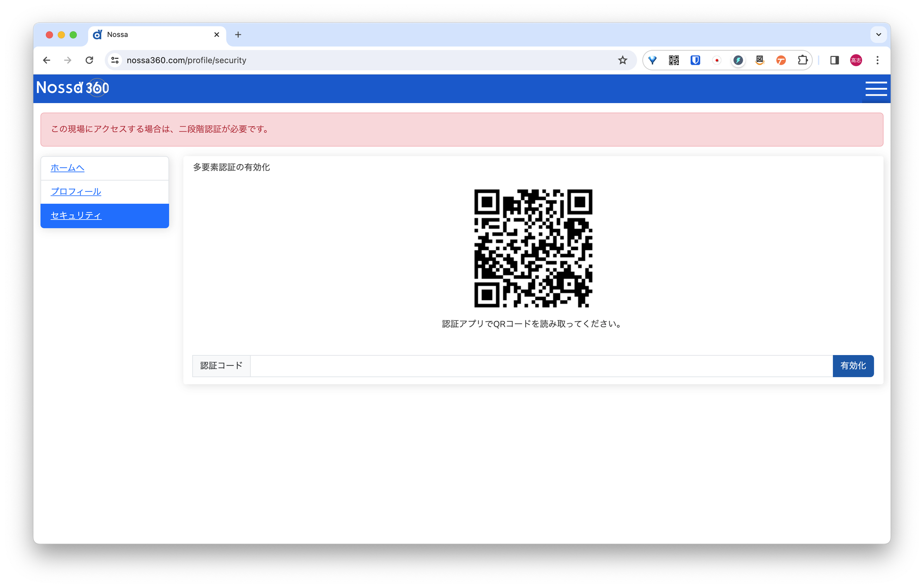Open the Extensions puzzle menu

point(802,60)
